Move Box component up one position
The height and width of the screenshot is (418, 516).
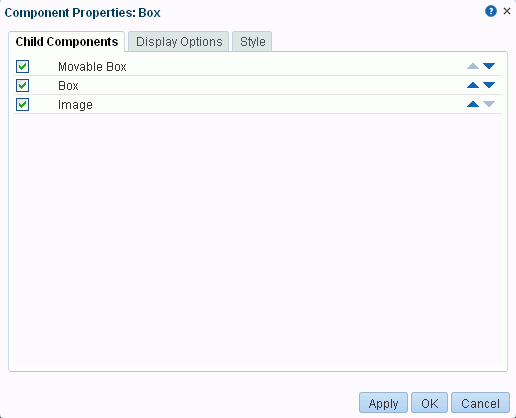click(473, 85)
